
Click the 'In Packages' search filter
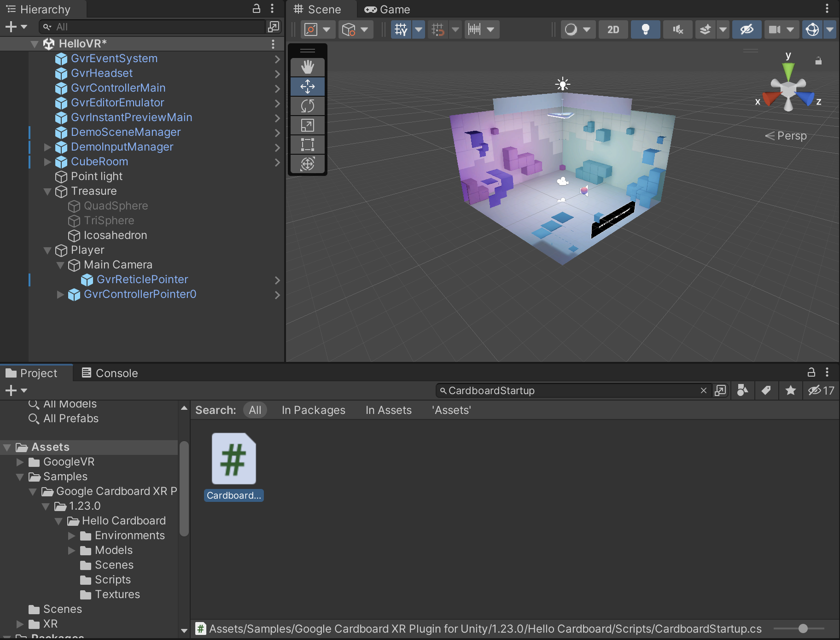pyautogui.click(x=313, y=410)
